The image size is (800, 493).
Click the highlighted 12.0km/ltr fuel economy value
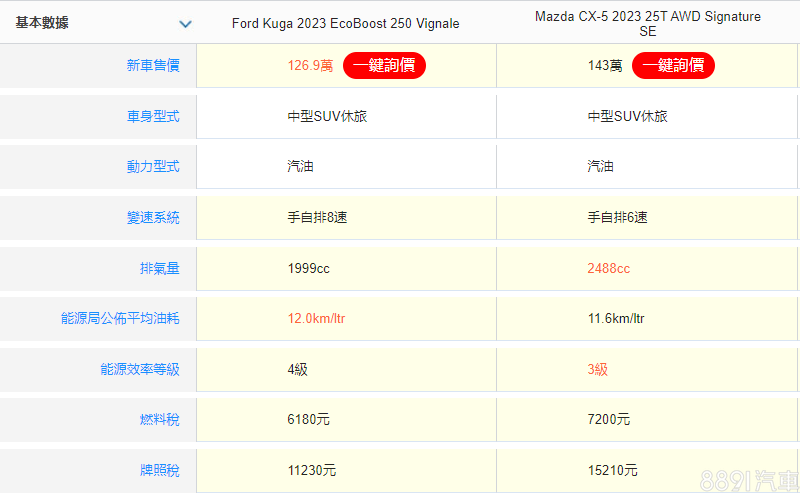(x=316, y=319)
